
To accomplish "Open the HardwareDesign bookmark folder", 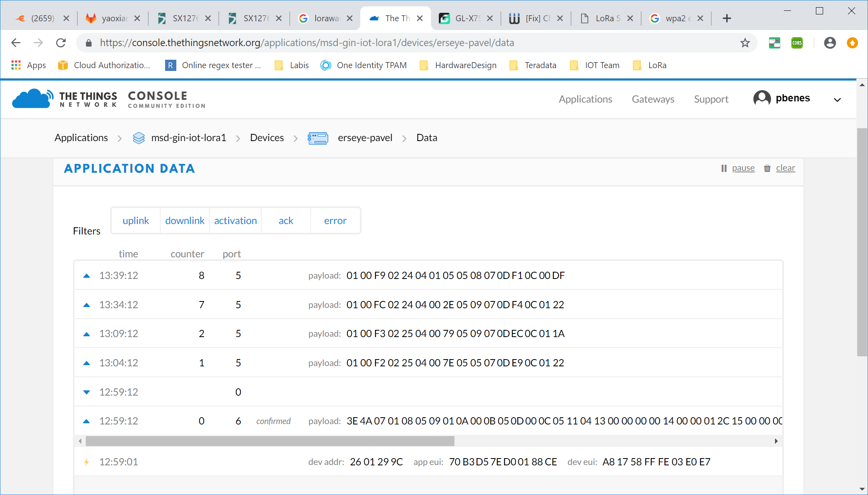I will click(458, 65).
